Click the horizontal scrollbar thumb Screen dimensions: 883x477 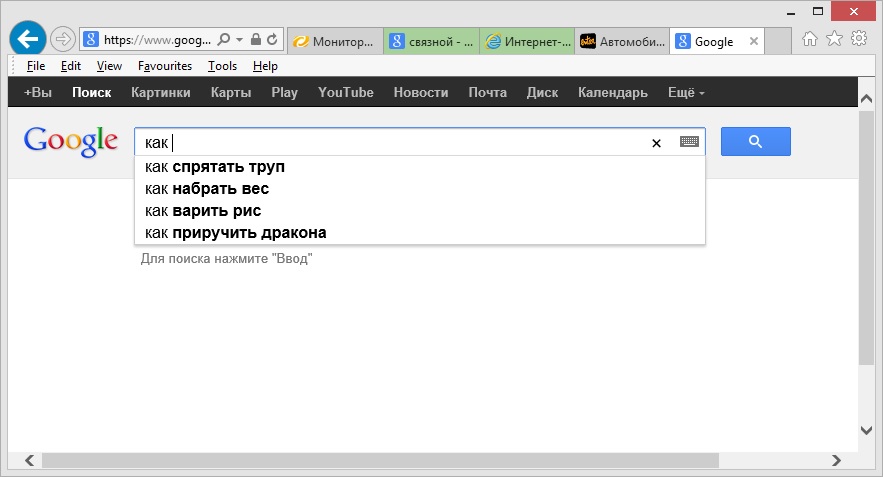click(380, 461)
